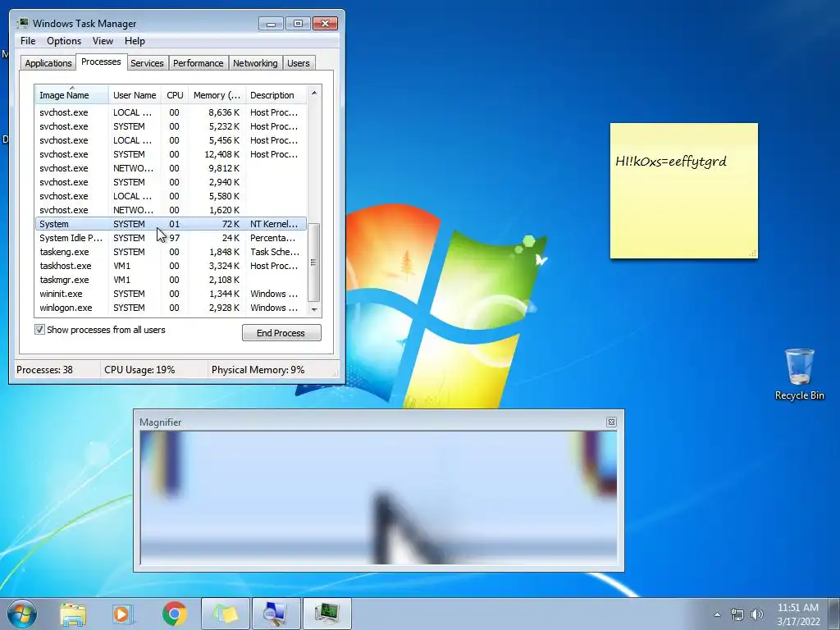Show hidden tray icons arrow
This screenshot has width=840, height=630.
(717, 614)
